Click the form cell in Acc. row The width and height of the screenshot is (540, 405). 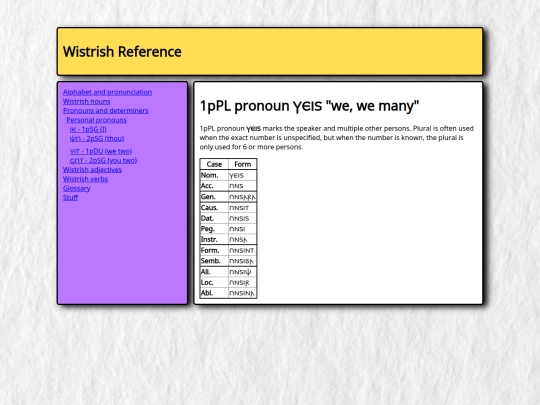(x=242, y=186)
